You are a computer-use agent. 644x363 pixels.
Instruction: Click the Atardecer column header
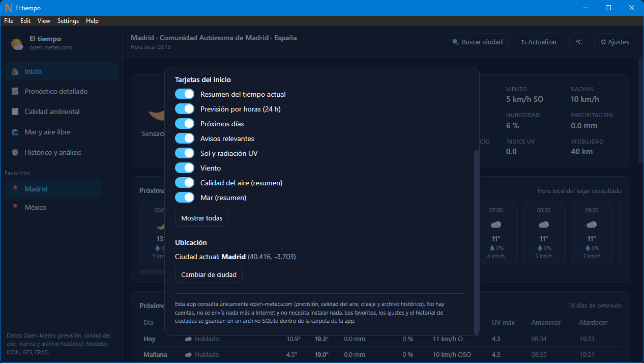tap(593, 322)
